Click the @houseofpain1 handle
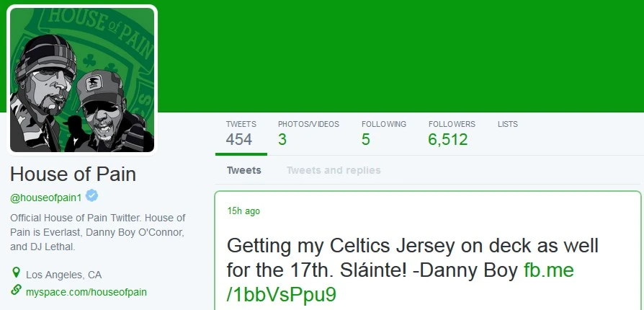644x310 pixels. pyautogui.click(x=46, y=198)
